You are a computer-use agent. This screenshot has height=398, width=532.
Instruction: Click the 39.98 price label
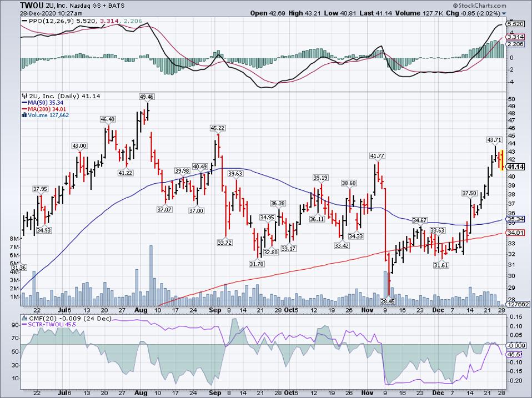pos(182,170)
